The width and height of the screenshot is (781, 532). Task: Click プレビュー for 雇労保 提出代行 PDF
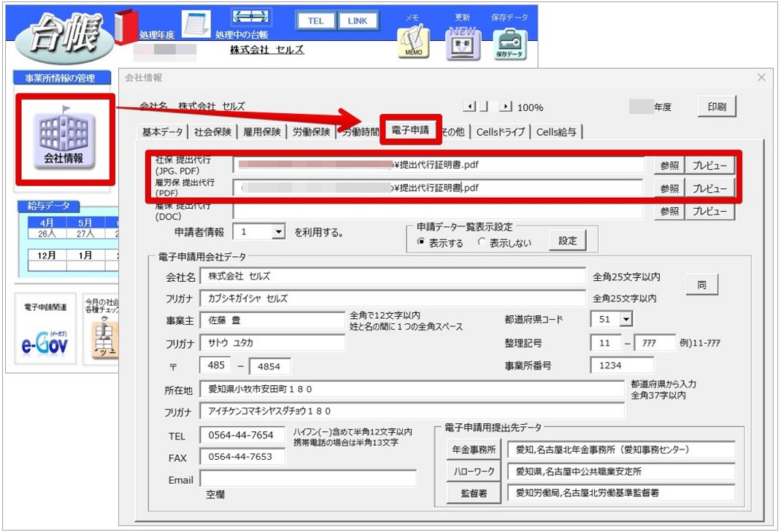click(x=709, y=188)
